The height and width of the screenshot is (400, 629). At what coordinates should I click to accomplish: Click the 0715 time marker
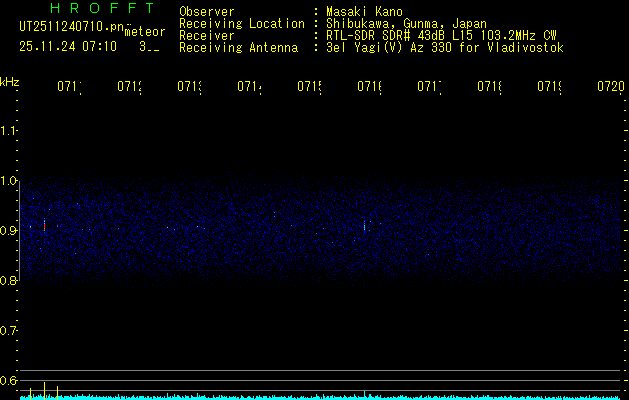pos(309,87)
